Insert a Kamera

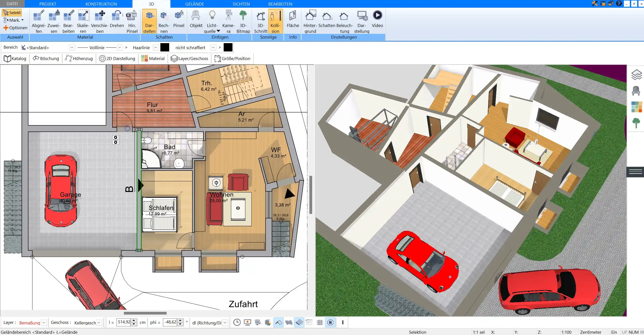[228, 21]
